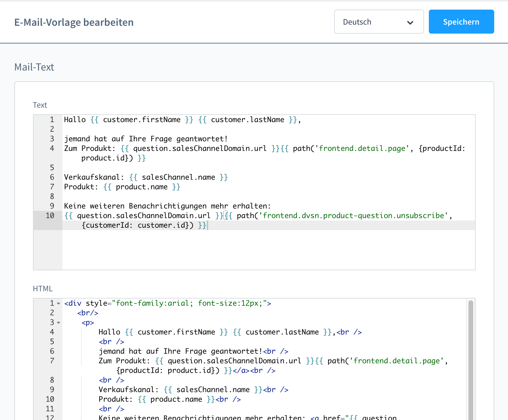
Task: Click '{customerId: customer.id})' in Text editor
Action: pos(138,225)
